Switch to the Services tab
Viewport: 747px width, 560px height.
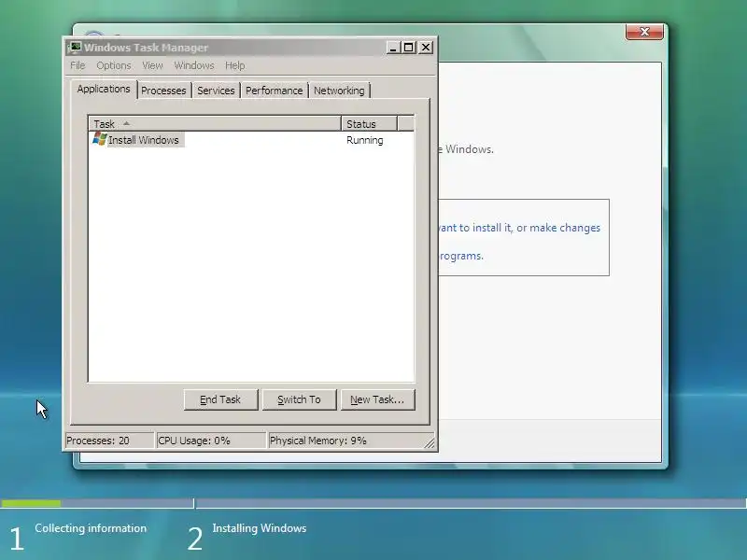point(216,91)
